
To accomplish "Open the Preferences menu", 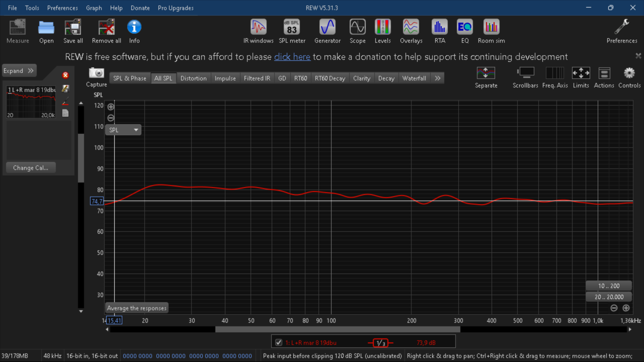I will [x=62, y=8].
